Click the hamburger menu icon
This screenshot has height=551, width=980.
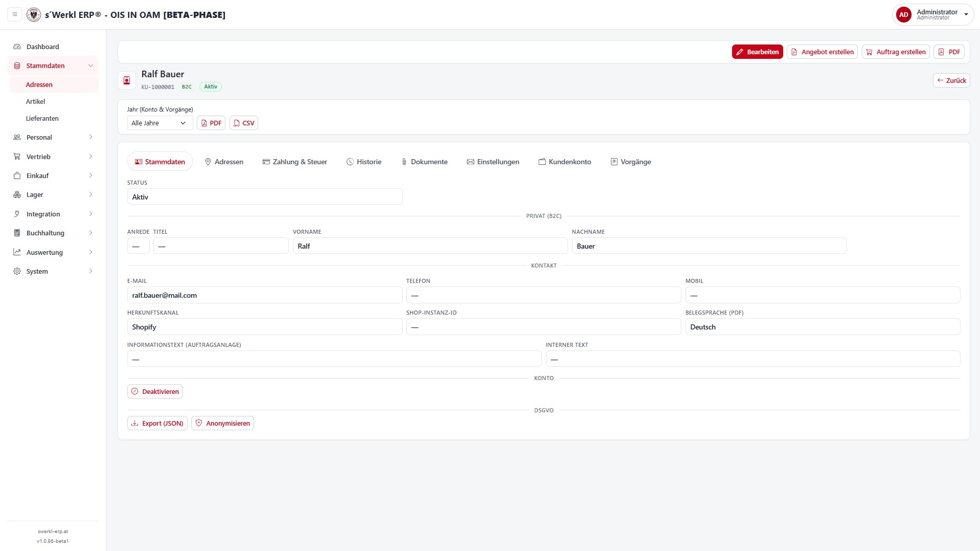click(15, 14)
